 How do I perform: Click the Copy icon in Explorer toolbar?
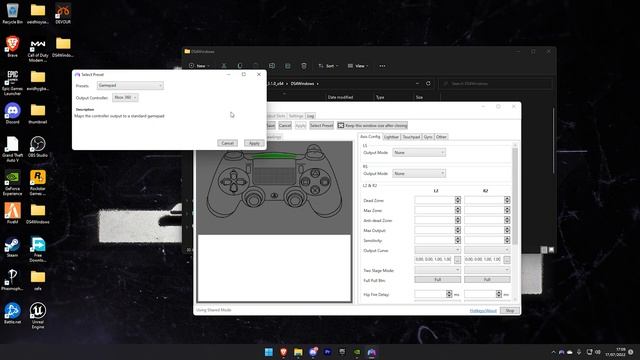240,66
